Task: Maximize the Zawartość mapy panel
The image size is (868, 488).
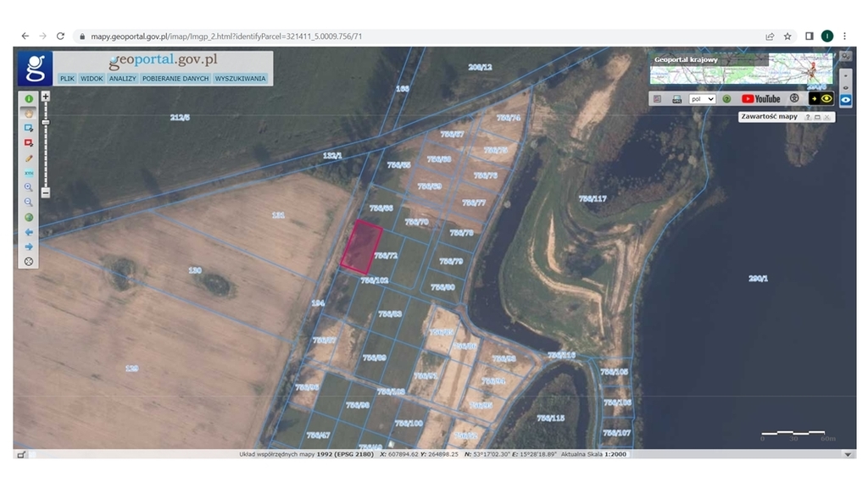Action: 817,117
